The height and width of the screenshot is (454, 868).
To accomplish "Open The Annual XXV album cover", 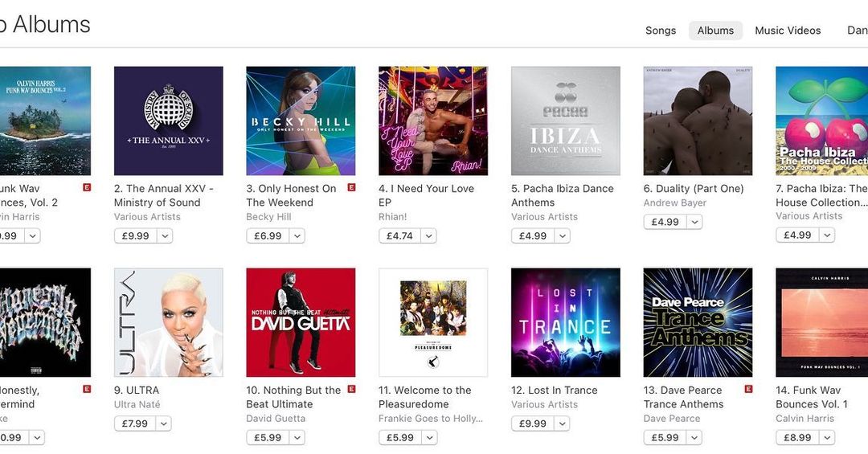I will click(168, 121).
